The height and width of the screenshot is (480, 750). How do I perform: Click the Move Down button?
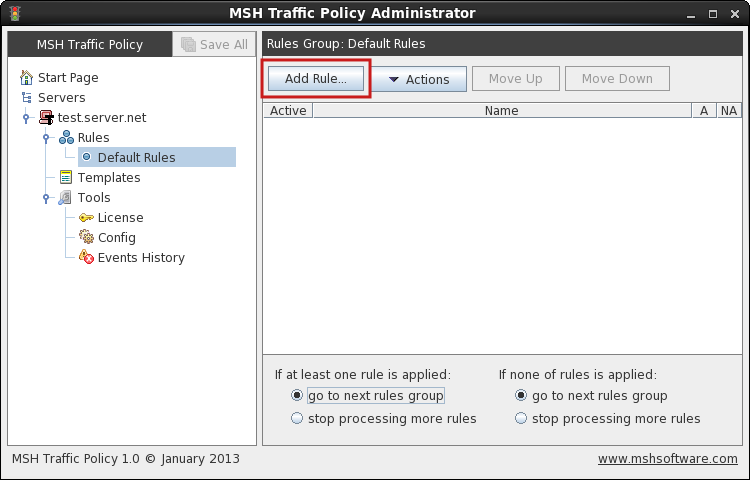(617, 78)
